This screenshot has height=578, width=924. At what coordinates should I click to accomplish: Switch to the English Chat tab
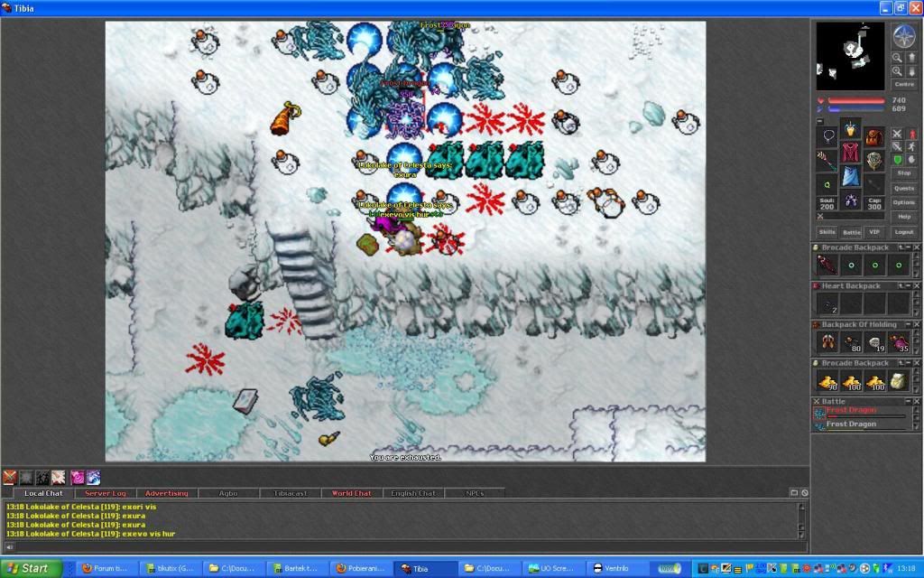(x=413, y=493)
